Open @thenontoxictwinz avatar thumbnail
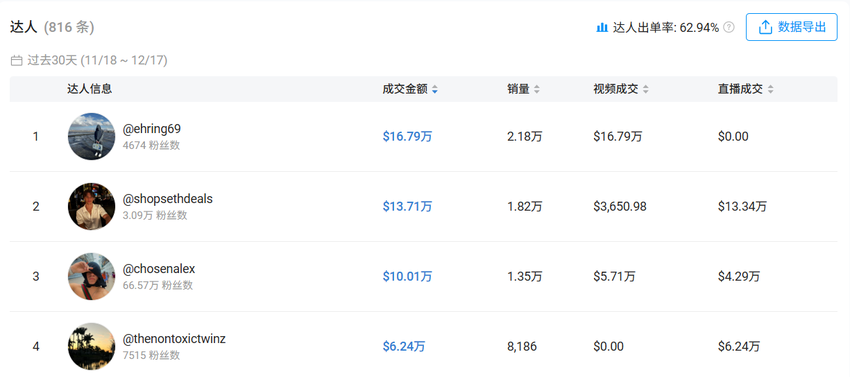 (92, 346)
